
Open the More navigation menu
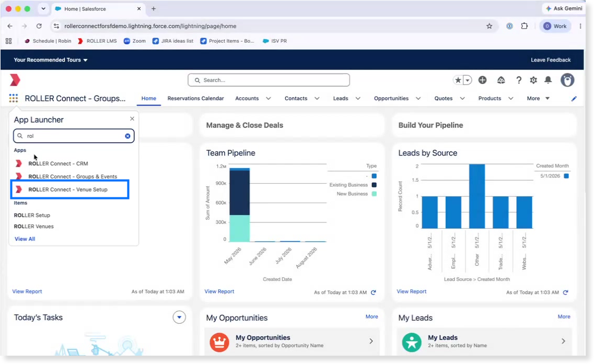coord(538,99)
